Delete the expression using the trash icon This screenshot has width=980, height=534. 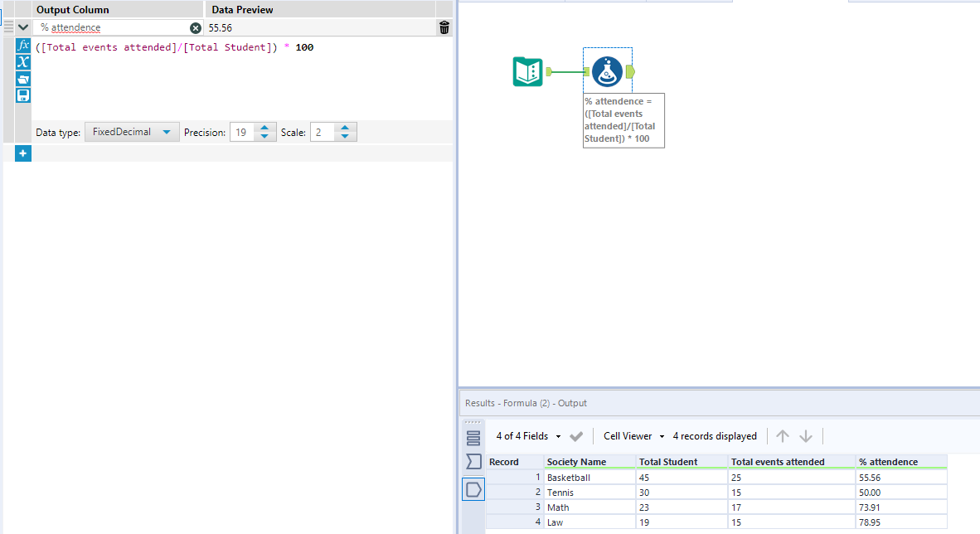(x=444, y=27)
